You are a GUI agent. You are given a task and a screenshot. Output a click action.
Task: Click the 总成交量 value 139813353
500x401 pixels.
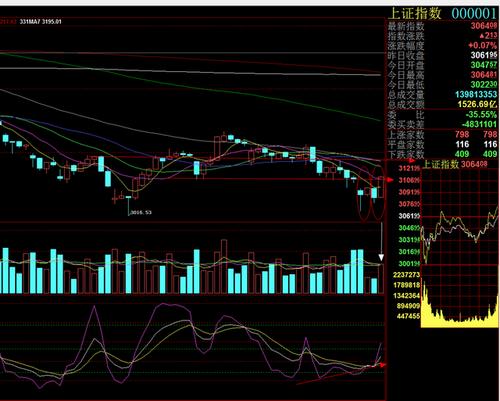[476, 94]
